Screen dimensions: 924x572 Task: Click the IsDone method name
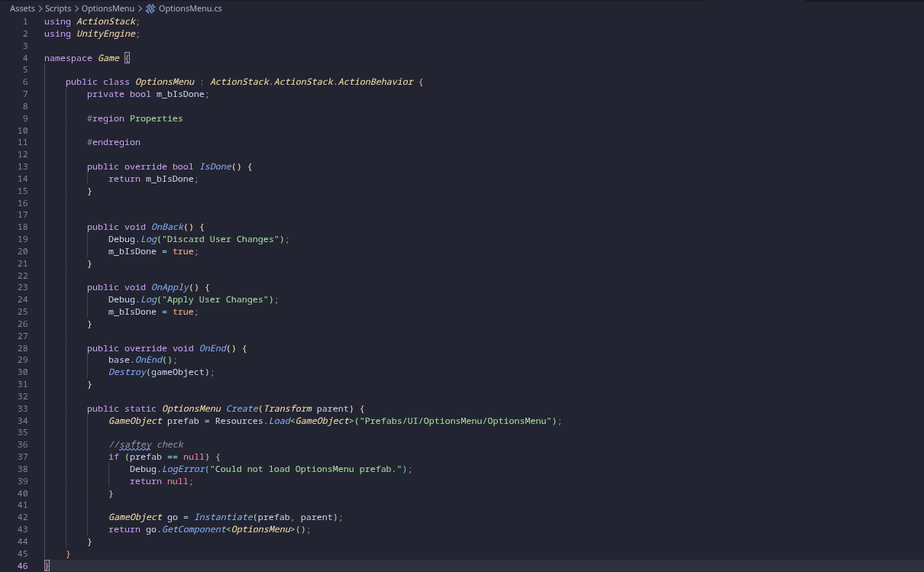pos(215,166)
